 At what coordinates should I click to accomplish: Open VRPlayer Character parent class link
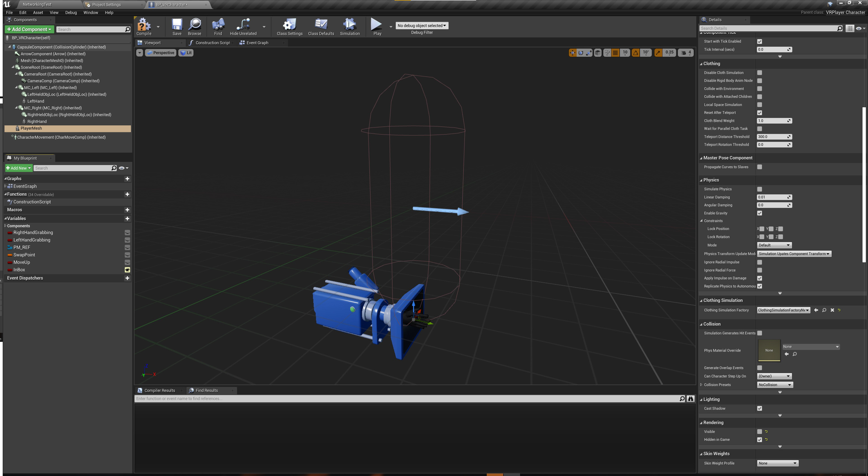(845, 12)
